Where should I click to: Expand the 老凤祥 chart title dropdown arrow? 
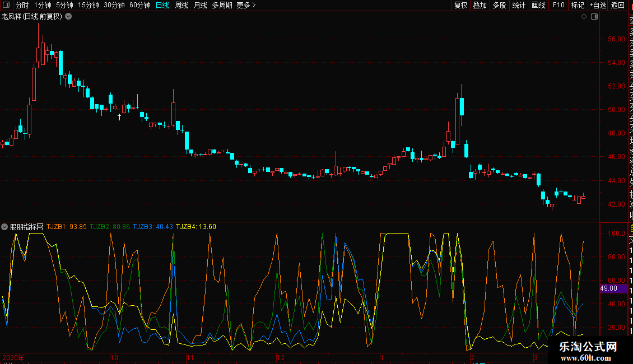click(x=68, y=17)
